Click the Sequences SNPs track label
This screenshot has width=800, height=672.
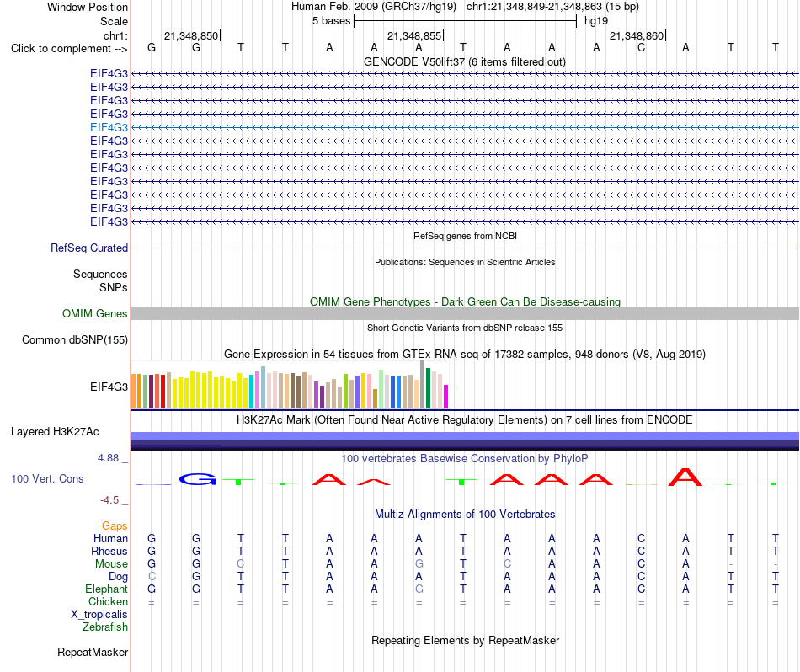click(x=100, y=280)
